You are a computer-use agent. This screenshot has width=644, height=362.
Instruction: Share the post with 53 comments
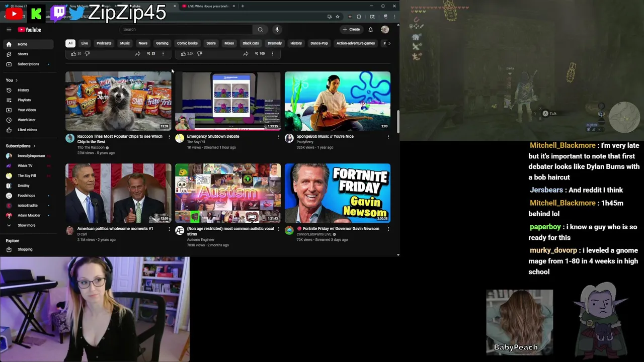point(137,53)
